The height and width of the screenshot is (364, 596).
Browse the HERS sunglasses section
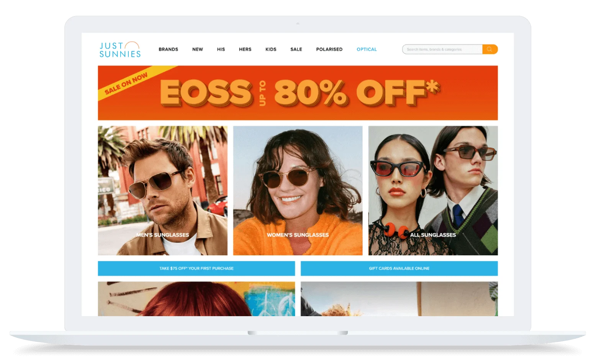[245, 49]
